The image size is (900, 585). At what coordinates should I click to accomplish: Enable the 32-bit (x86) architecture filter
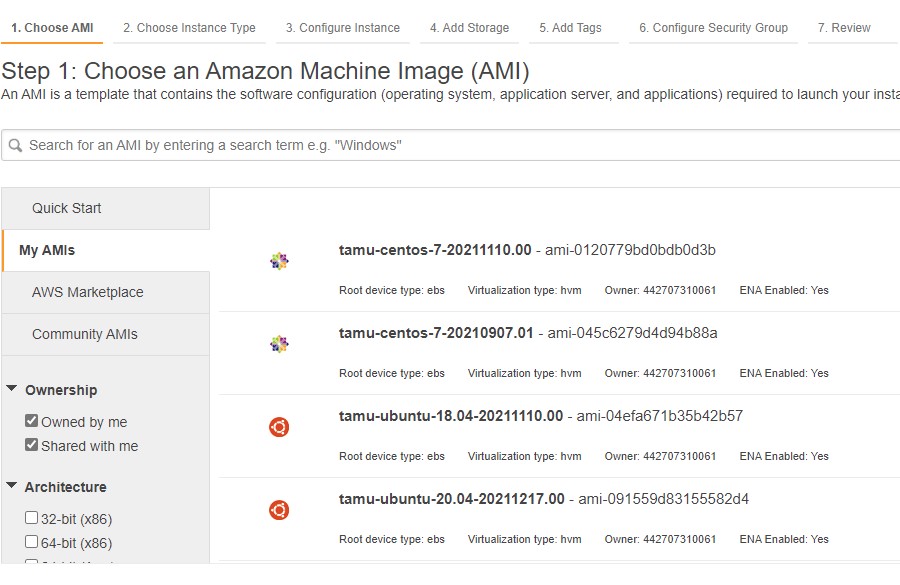(32, 519)
